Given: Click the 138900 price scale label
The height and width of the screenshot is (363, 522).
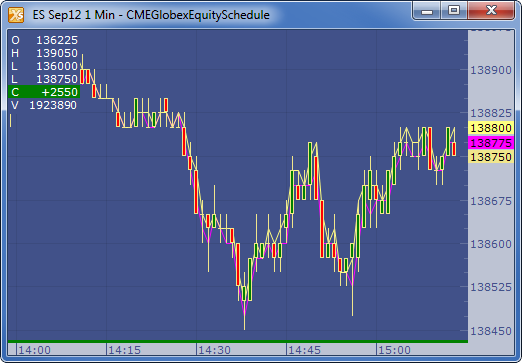Looking at the screenshot, I should [x=491, y=70].
